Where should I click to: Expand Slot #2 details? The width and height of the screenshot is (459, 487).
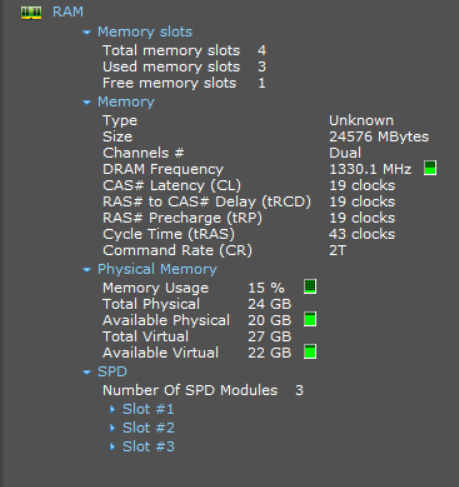(x=112, y=428)
